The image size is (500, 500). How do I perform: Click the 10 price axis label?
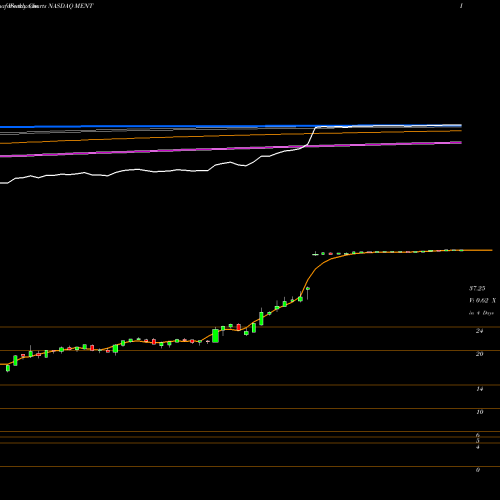479,412
